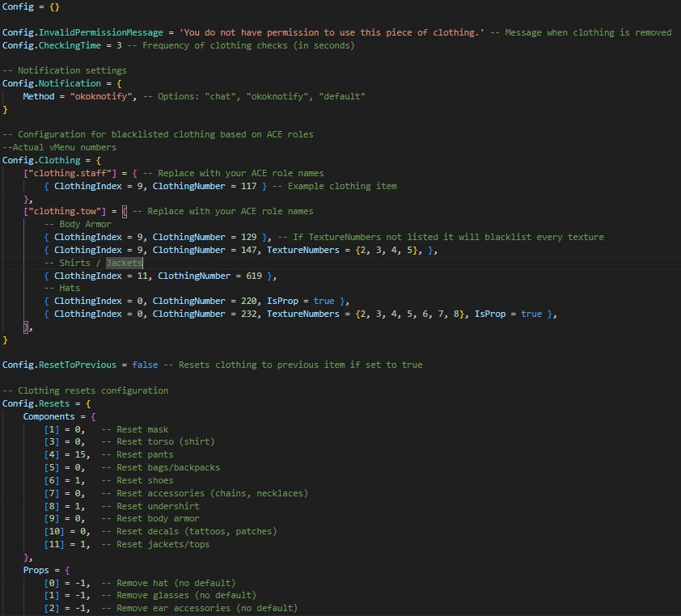Click comment 'Example clothing item'

click(x=342, y=186)
